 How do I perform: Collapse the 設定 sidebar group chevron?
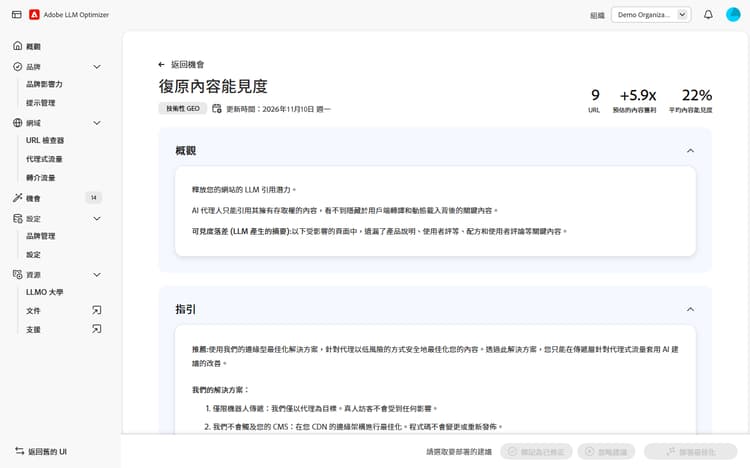pos(97,218)
